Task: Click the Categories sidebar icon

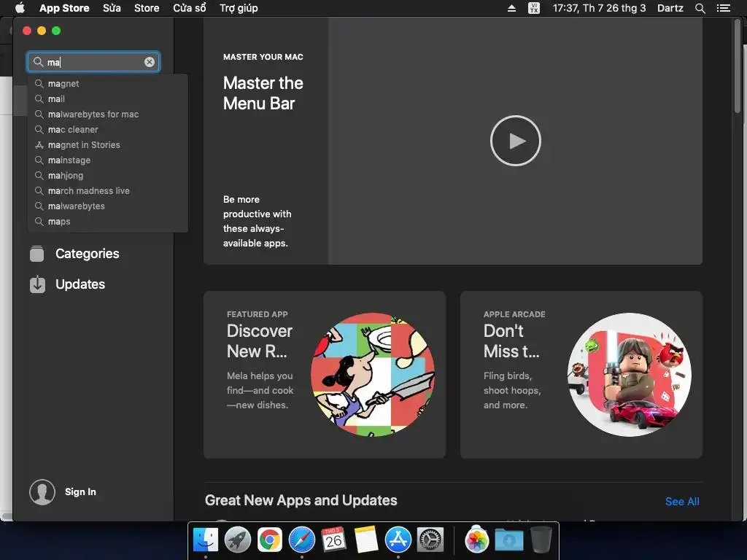Action: 36,253
